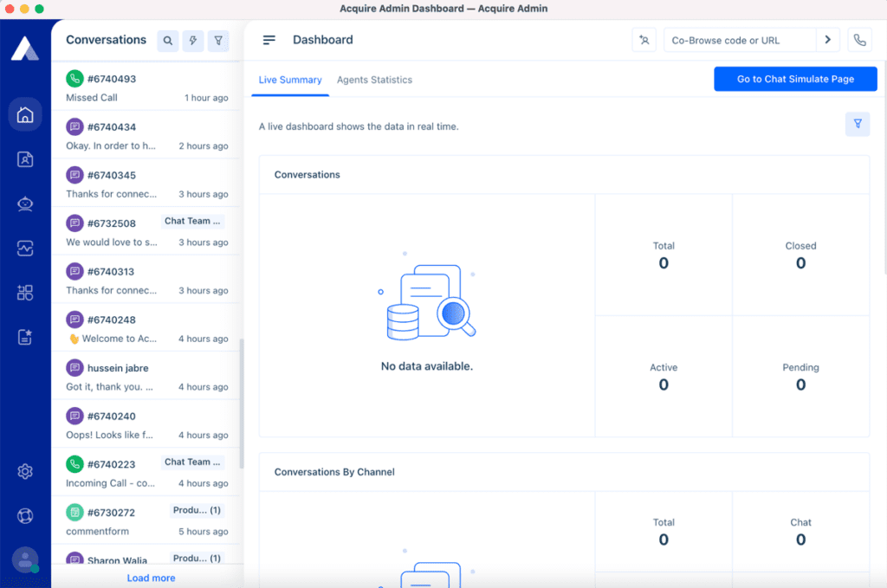Click the Conversations Total count
The image size is (887, 588).
pos(664,263)
